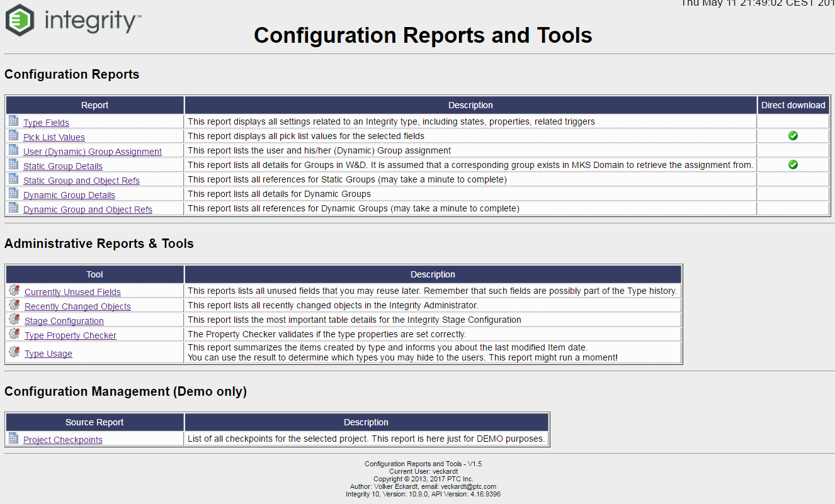835x504 pixels.
Task: Click the Copyright 2013, 2017 PTC Inc. footer text
Action: (x=423, y=479)
